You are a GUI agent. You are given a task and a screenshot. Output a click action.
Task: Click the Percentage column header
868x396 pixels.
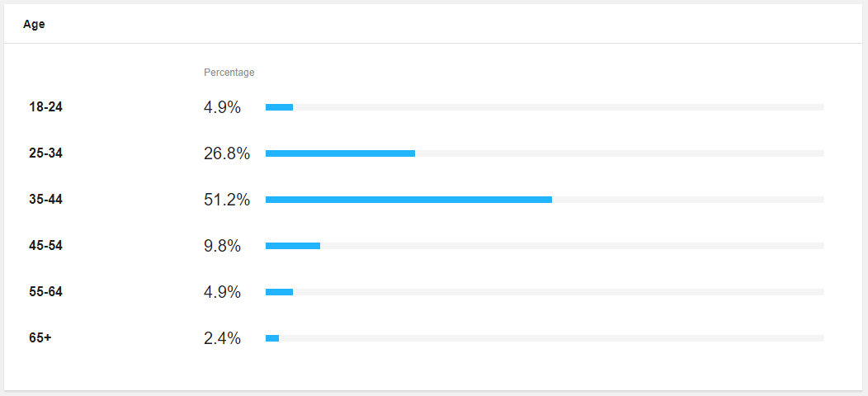click(x=229, y=73)
